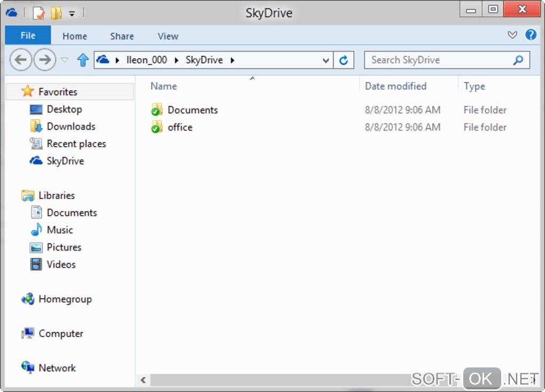Click office row File folder type
Viewport: 545px width, 392px height.
(x=485, y=127)
